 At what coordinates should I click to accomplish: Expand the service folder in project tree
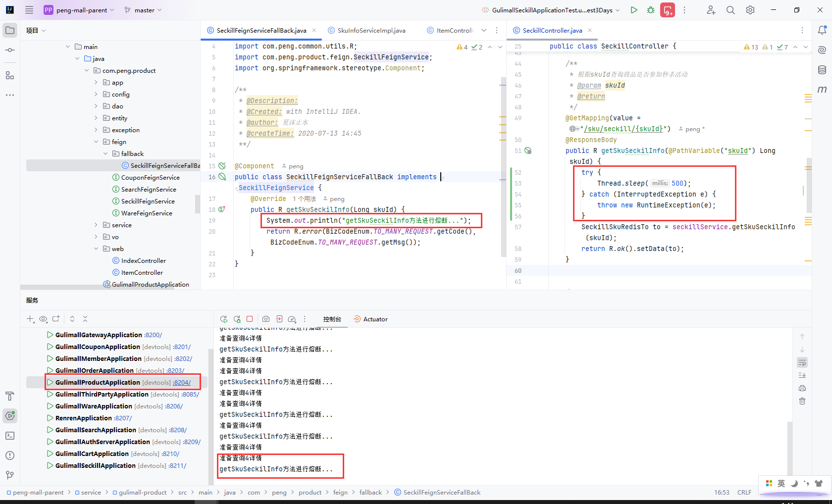click(96, 225)
